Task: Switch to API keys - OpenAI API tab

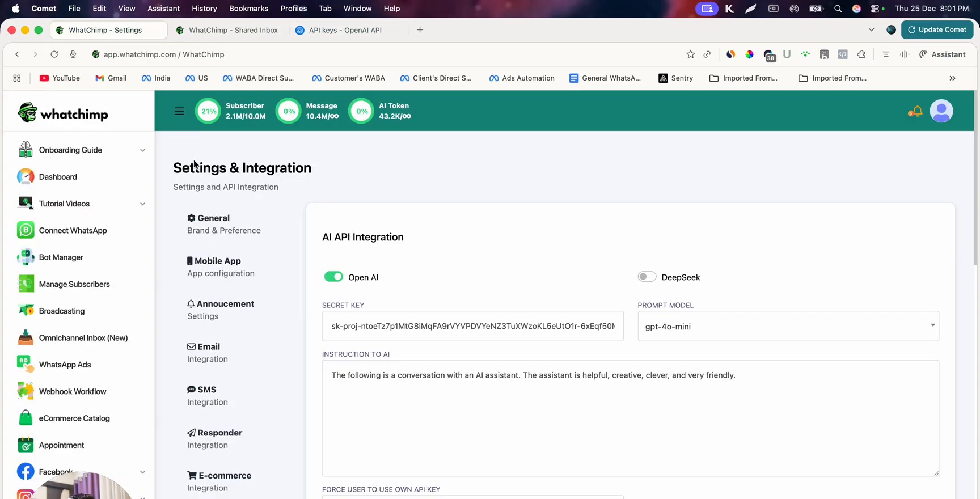Action: (x=346, y=30)
